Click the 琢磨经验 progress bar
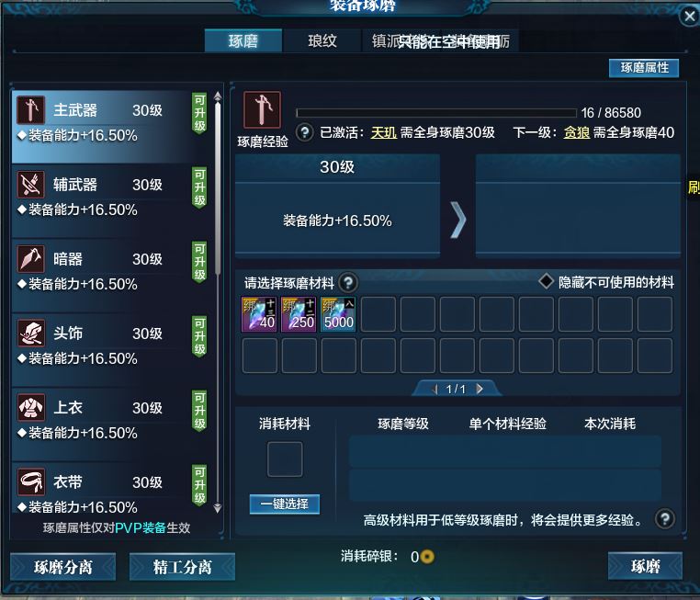 436,112
